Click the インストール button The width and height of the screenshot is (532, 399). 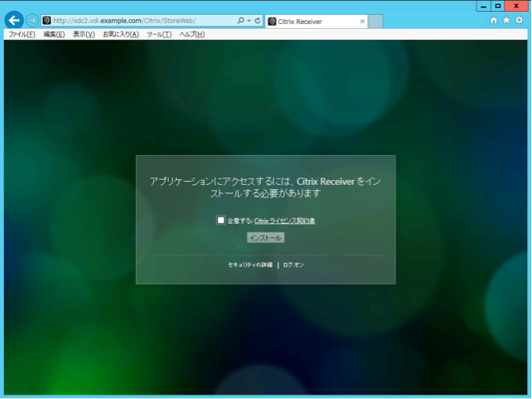[266, 238]
